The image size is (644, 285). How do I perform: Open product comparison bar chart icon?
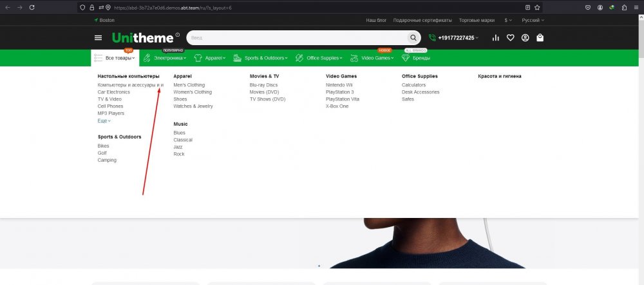[496, 38]
